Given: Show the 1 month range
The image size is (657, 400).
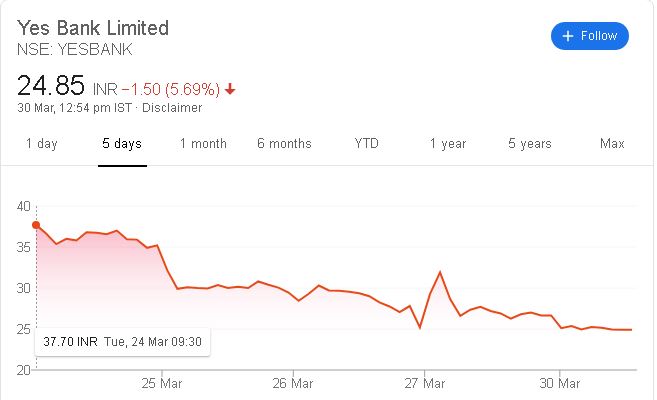Looking at the screenshot, I should click(x=203, y=144).
